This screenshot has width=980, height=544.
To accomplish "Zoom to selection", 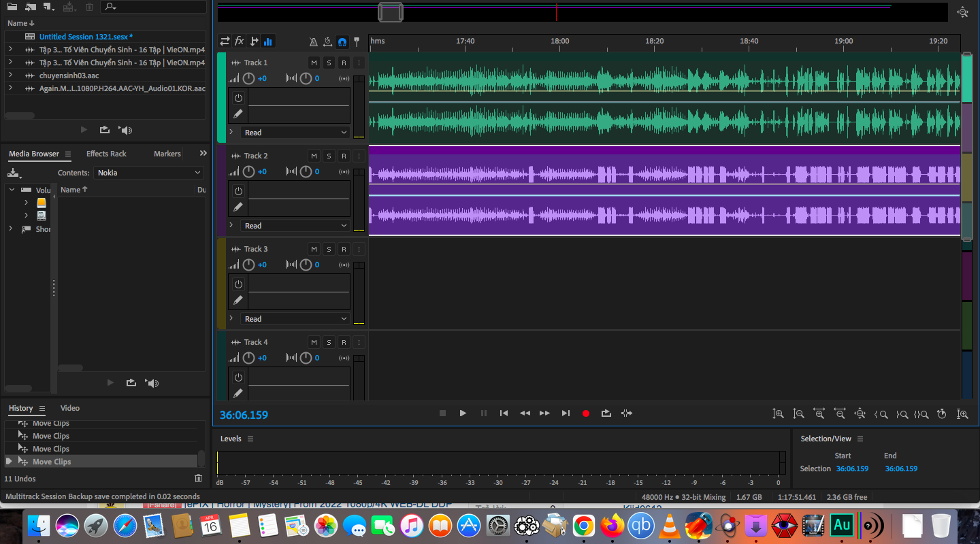I will click(x=921, y=413).
